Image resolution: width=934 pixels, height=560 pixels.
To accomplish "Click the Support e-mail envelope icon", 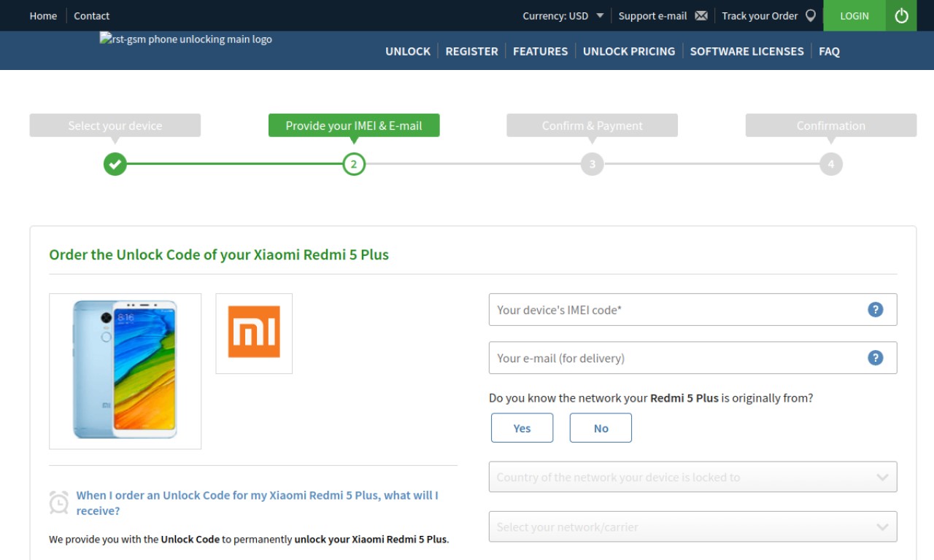I will (x=701, y=15).
